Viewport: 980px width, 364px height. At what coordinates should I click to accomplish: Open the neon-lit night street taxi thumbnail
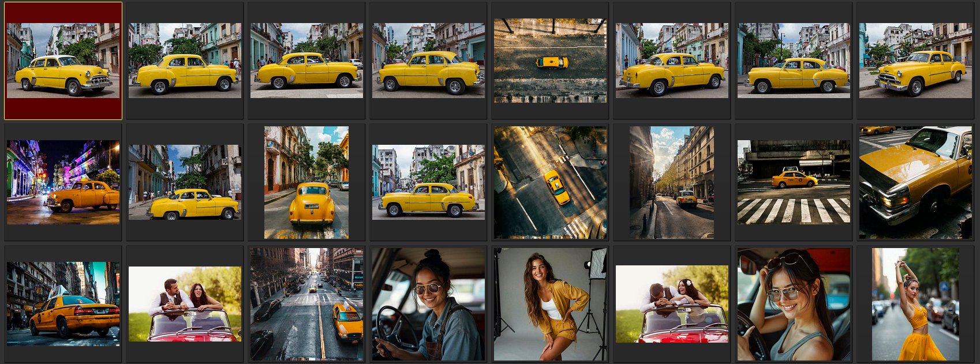[63, 182]
